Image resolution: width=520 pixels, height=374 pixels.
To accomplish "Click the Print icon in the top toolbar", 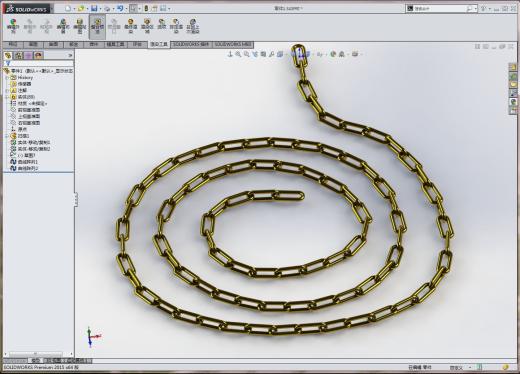I will 107,8.
